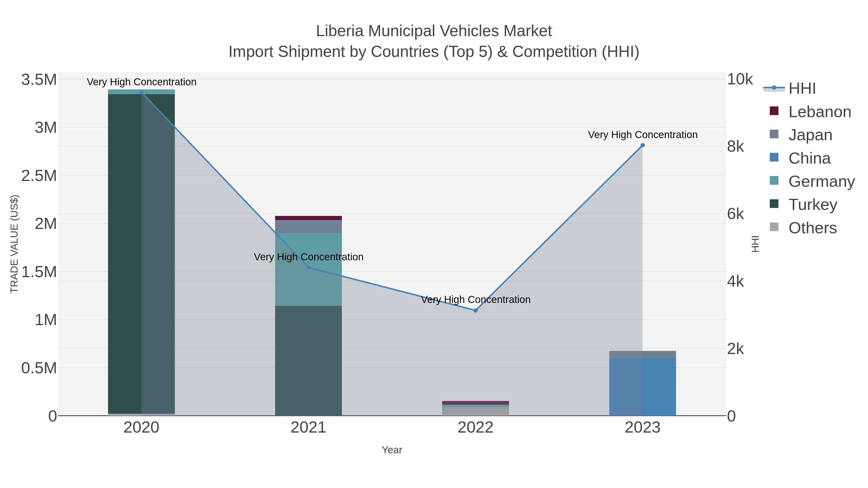This screenshot has height=488, width=868.
Task: Click the HHI data point for 2023
Action: click(643, 145)
